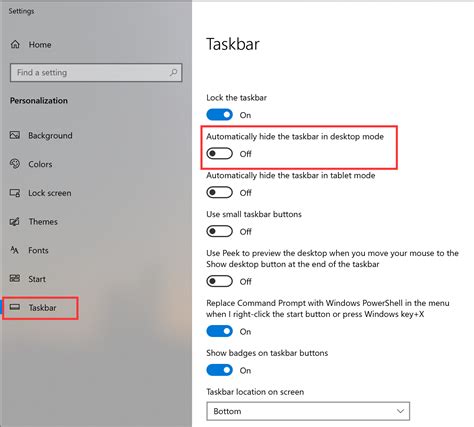This screenshot has width=474, height=427.
Task: Enable Peek to preview the desktop toggle
Action: point(219,281)
